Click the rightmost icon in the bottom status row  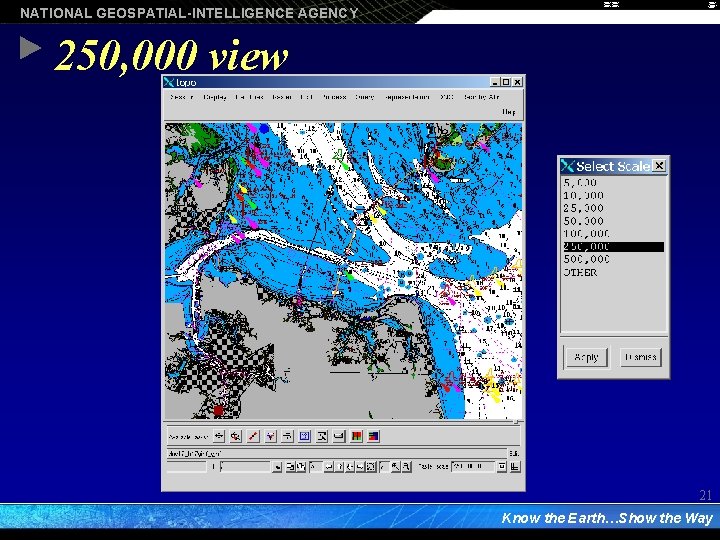tap(515, 467)
